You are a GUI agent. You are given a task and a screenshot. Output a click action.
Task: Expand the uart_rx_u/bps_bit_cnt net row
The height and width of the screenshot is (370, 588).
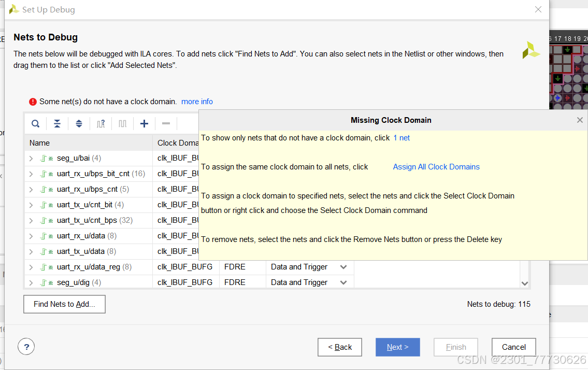tap(31, 174)
